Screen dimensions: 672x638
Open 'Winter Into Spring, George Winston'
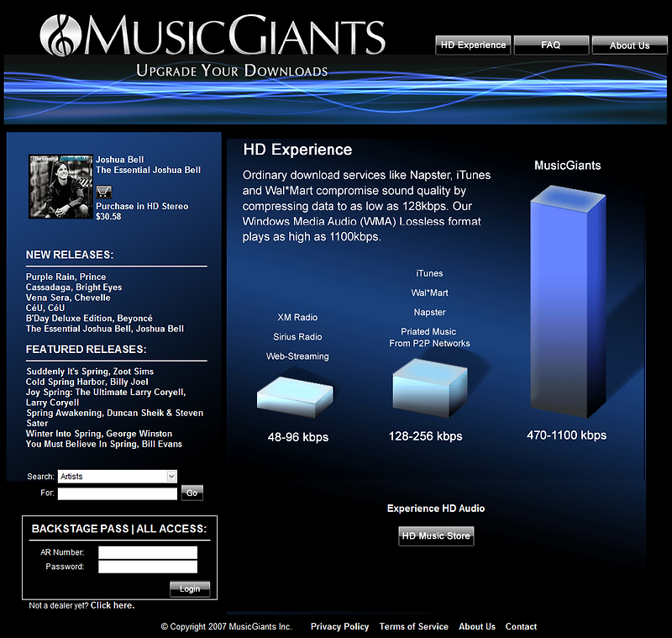coord(99,434)
